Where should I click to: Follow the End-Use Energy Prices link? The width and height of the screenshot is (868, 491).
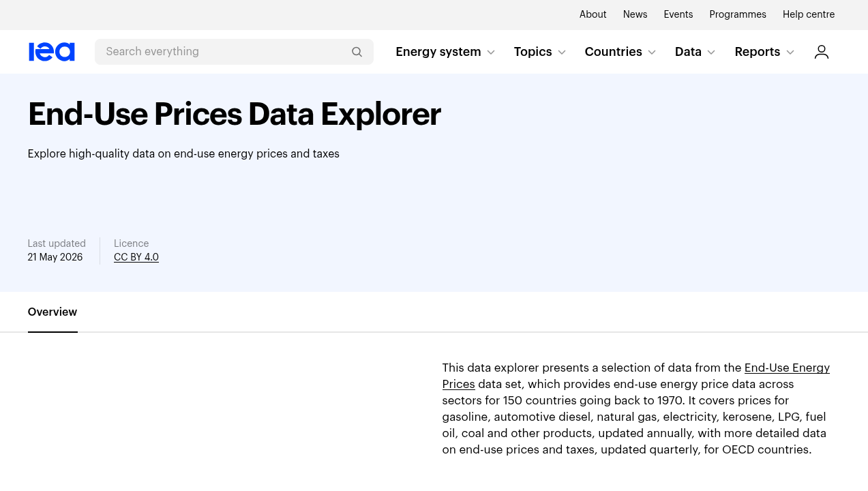(x=787, y=368)
